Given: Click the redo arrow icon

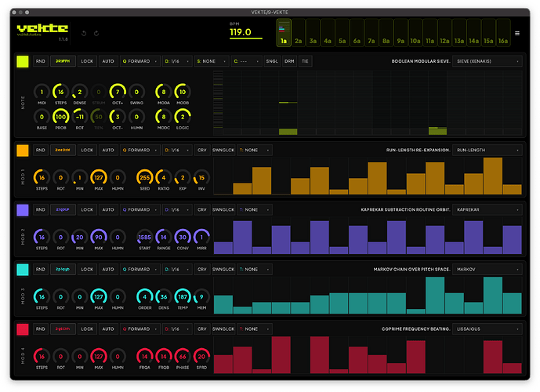Looking at the screenshot, I should point(96,34).
